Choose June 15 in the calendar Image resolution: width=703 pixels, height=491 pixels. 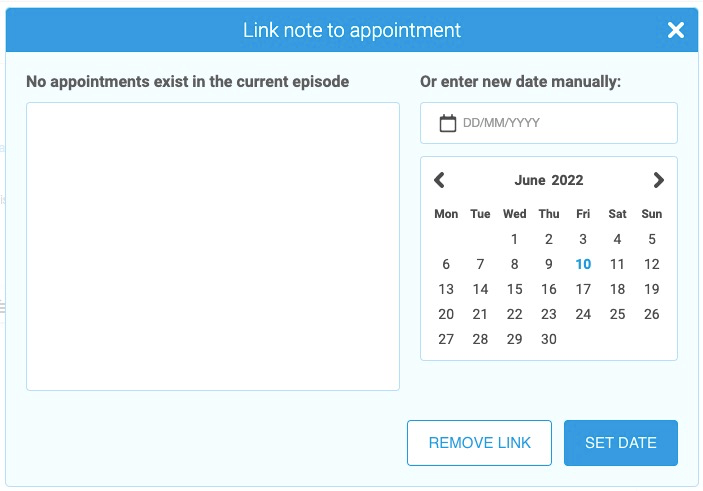coord(514,289)
